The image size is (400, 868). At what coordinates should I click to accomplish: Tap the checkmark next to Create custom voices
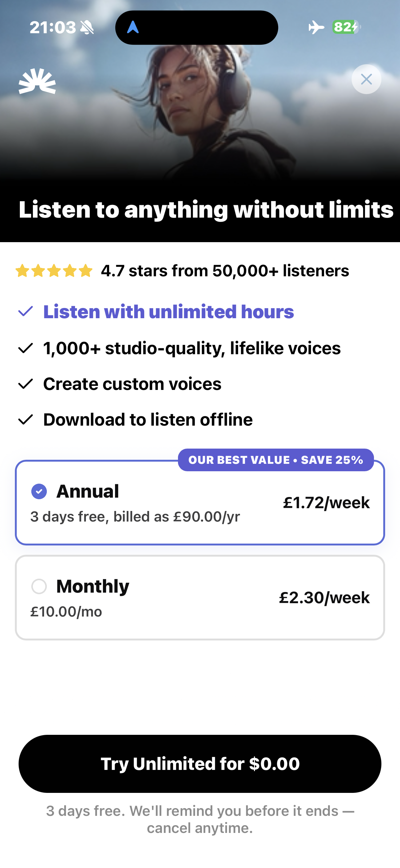[26, 384]
